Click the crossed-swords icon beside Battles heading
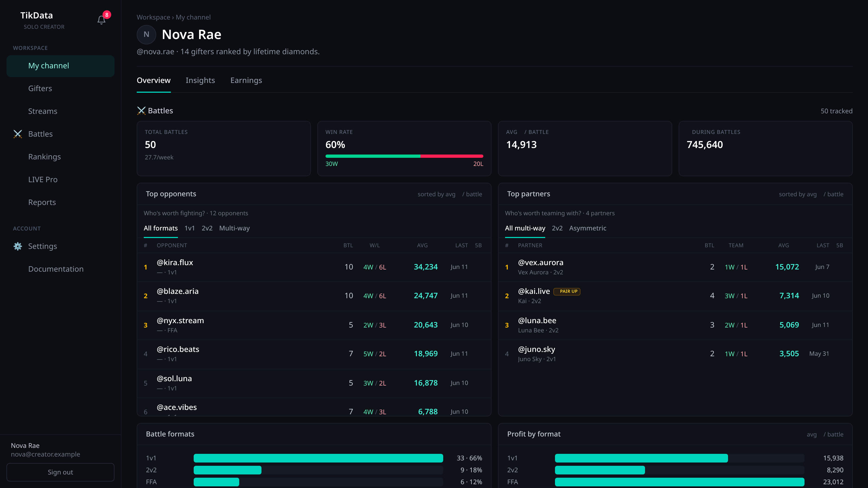Screen dimensions: 868x488 point(141,111)
